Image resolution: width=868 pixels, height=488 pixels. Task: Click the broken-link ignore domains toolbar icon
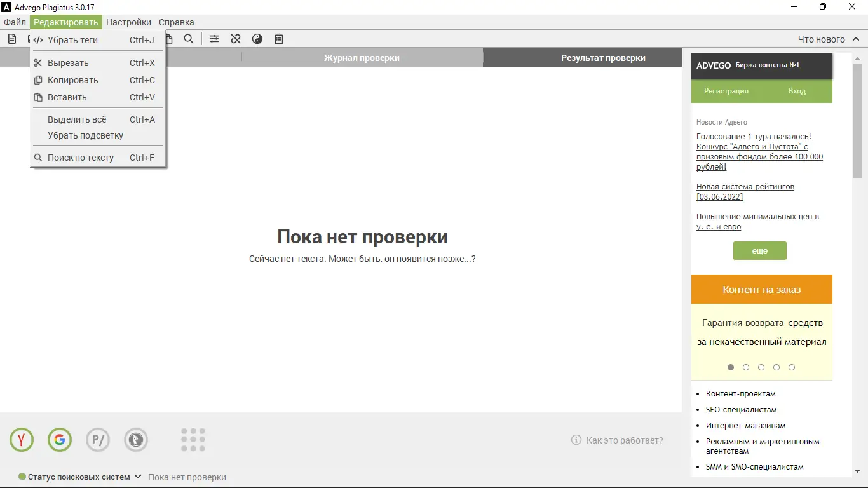(x=235, y=39)
